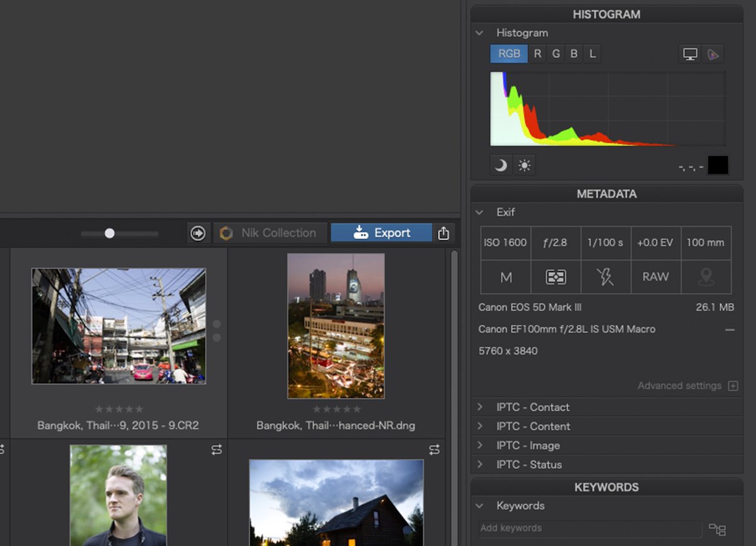This screenshot has height=546, width=756.
Task: Click the keyword tag icon next to the keywords field
Action: click(718, 529)
